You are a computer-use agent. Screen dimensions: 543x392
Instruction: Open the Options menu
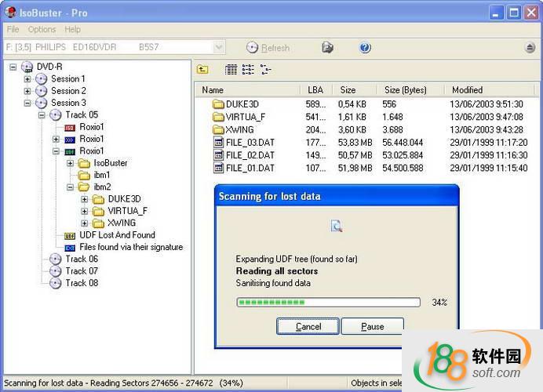[42, 30]
